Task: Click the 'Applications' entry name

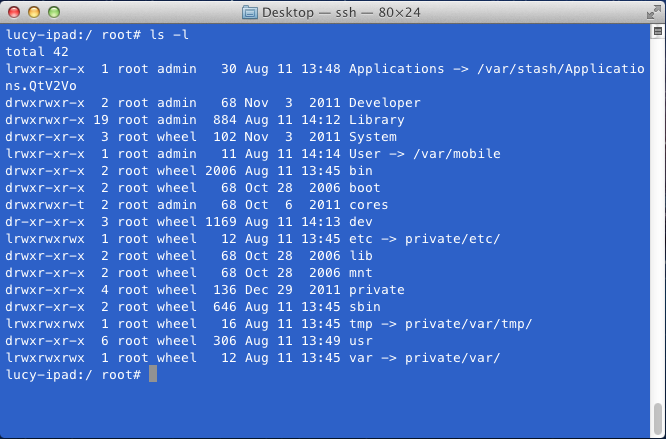Action: click(x=396, y=69)
